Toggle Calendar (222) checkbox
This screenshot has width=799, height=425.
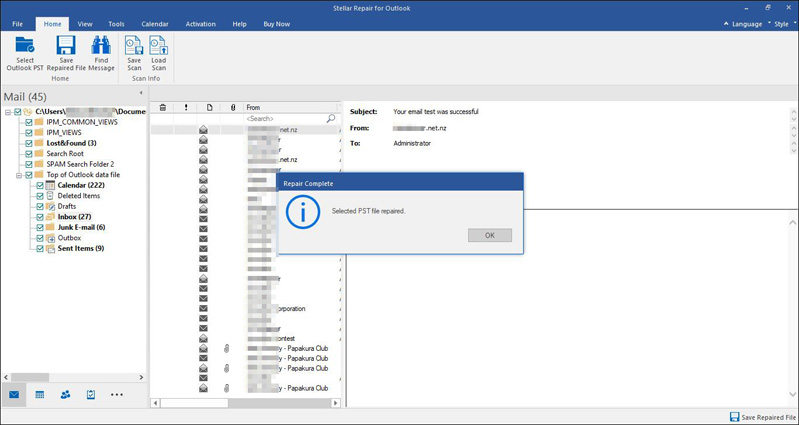click(x=40, y=185)
